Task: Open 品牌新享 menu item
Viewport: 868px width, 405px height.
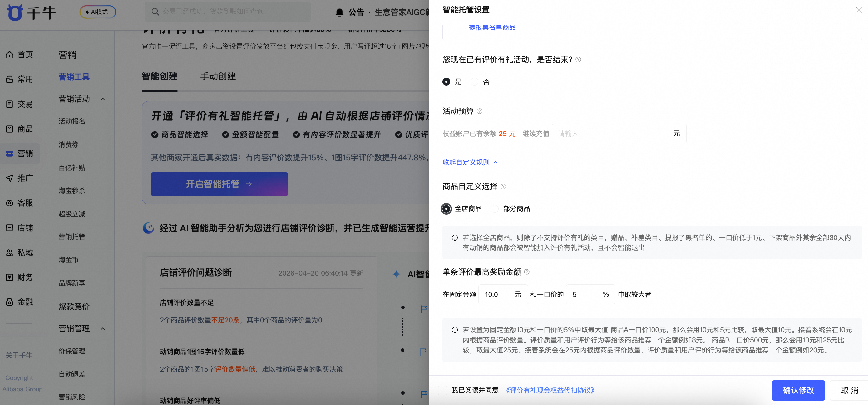Action: [x=72, y=283]
